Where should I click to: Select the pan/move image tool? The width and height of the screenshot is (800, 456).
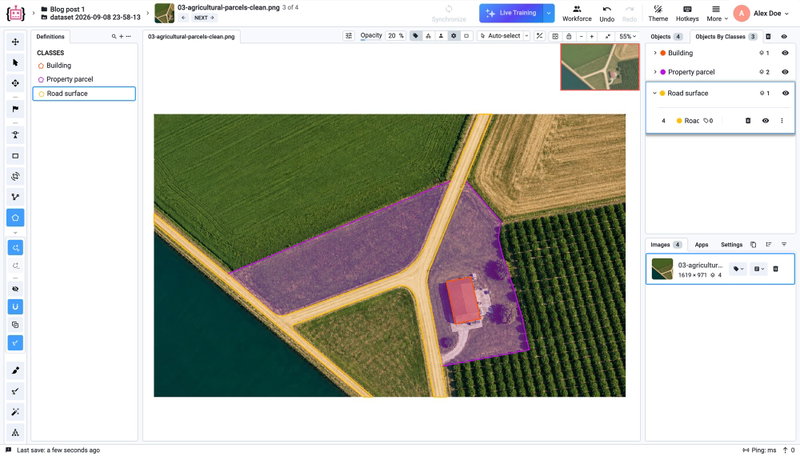click(15, 42)
